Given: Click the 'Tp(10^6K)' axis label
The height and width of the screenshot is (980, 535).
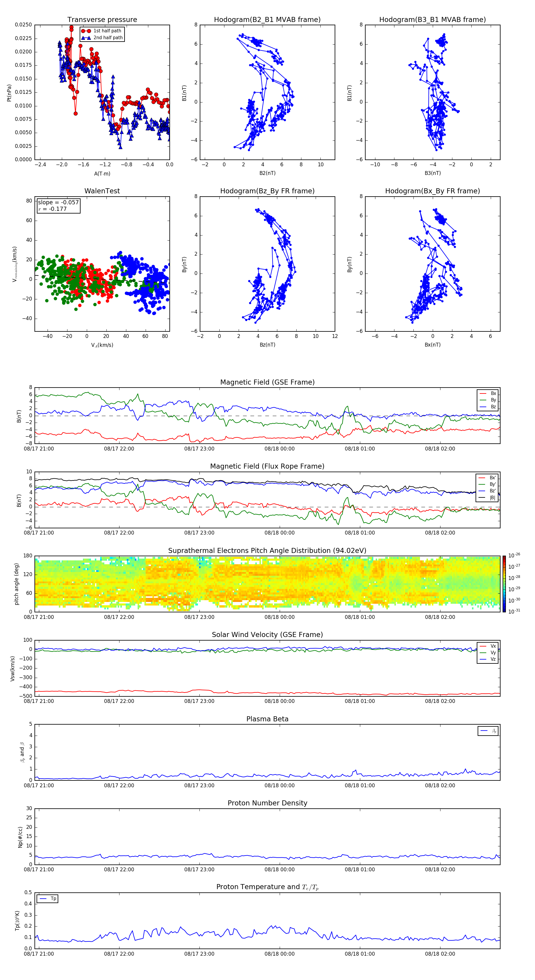Looking at the screenshot, I should [x=17, y=921].
